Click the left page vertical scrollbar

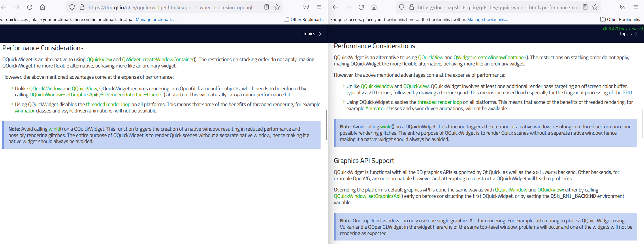[x=326, y=125]
